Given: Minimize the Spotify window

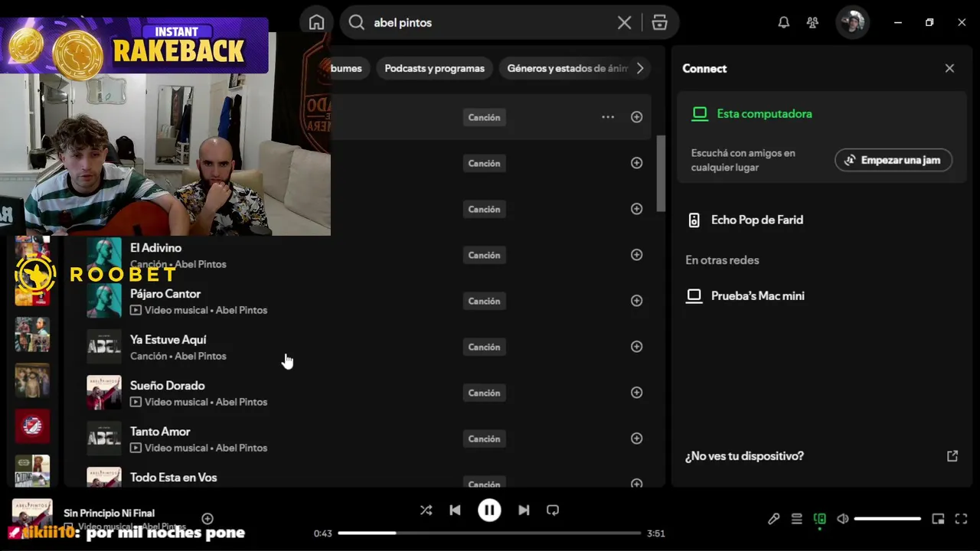Looking at the screenshot, I should coord(897,23).
